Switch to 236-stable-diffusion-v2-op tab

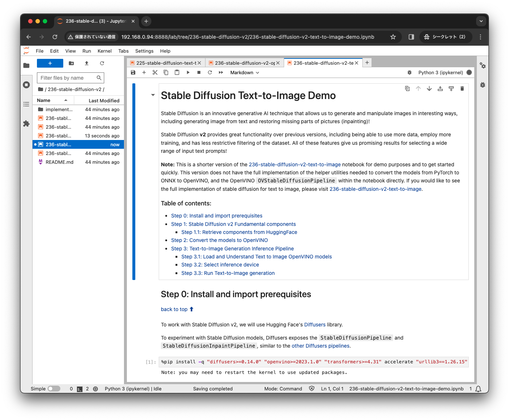pyautogui.click(x=245, y=63)
